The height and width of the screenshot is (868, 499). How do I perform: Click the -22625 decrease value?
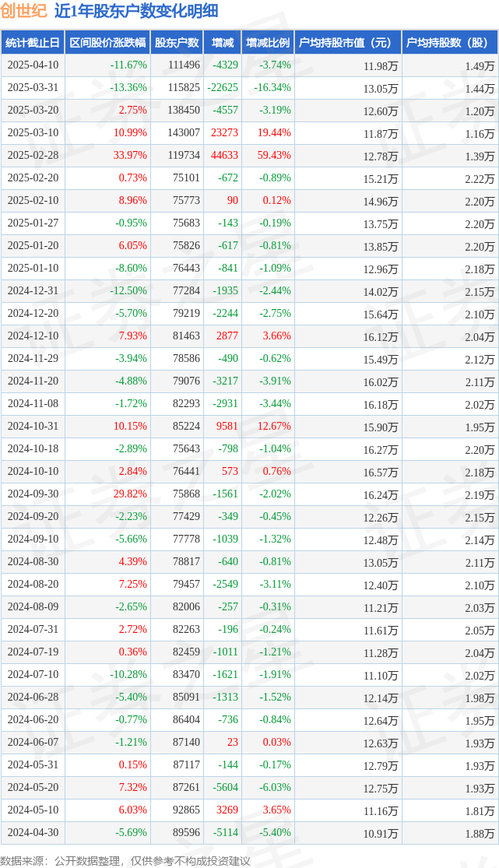click(x=223, y=88)
